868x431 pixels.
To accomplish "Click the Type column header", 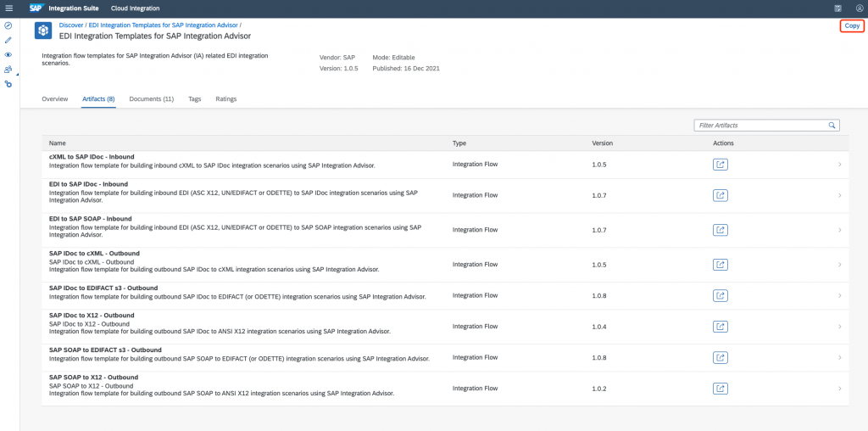I will [459, 143].
